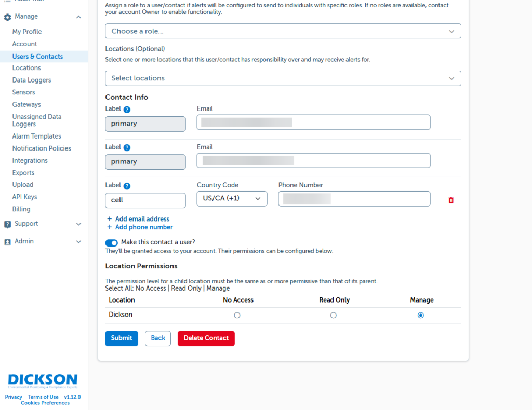532x410 pixels.
Task: Go to Data Loggers in sidebar
Action: pyautogui.click(x=32, y=80)
